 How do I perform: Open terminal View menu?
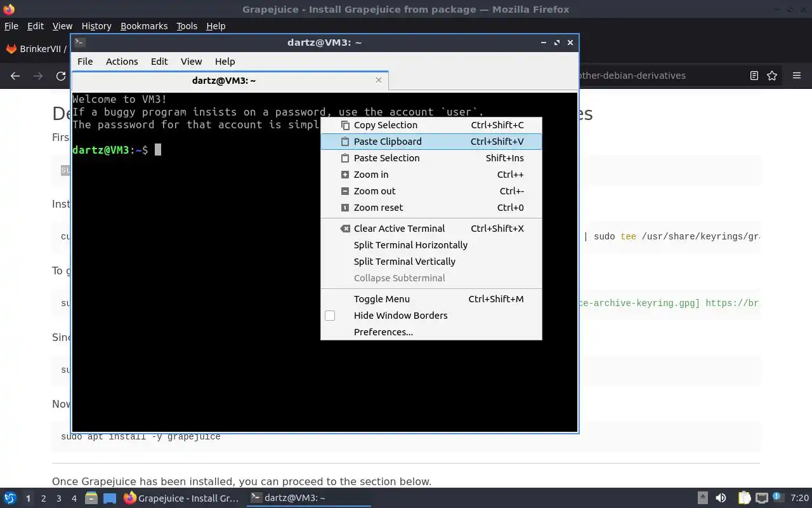[191, 62]
